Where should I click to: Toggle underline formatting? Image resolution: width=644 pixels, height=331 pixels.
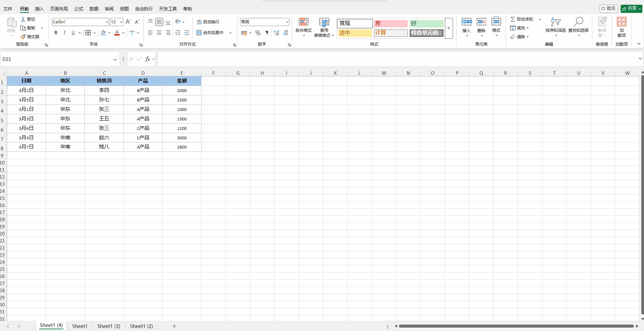click(x=73, y=33)
